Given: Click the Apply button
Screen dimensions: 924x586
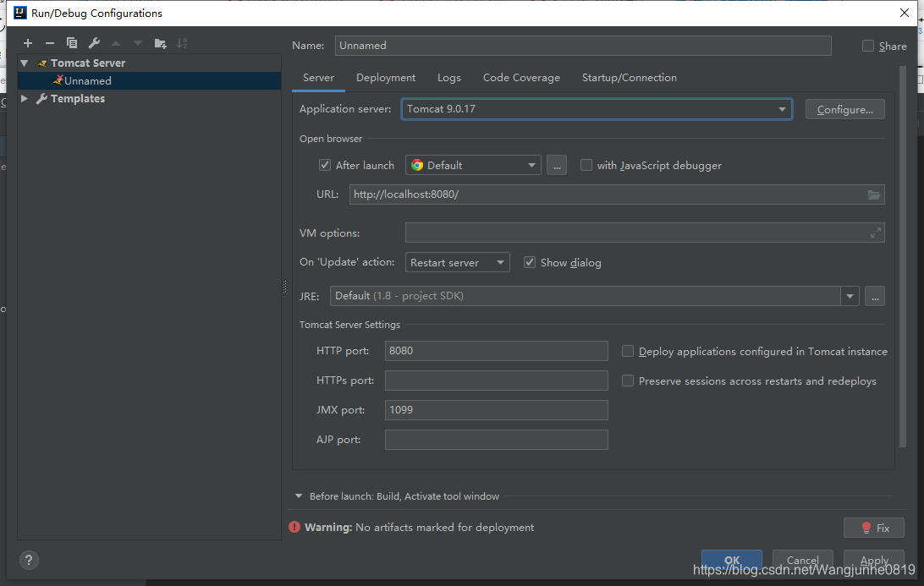Looking at the screenshot, I should pyautogui.click(x=874, y=560).
